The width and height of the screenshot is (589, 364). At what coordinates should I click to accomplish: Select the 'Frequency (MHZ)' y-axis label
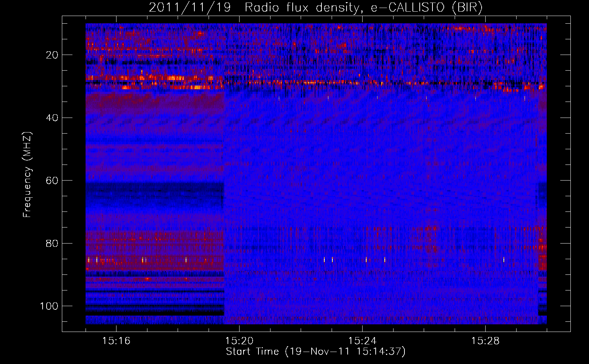(27, 175)
